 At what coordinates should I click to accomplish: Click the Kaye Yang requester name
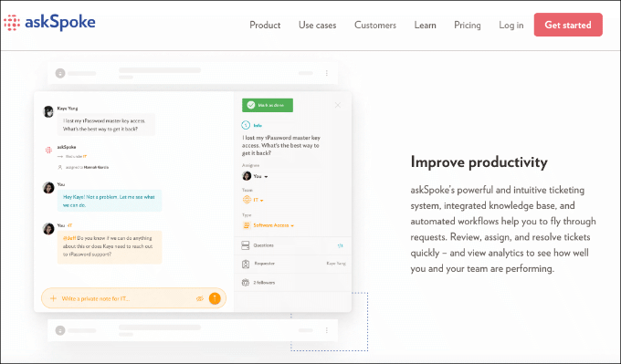[x=336, y=264]
